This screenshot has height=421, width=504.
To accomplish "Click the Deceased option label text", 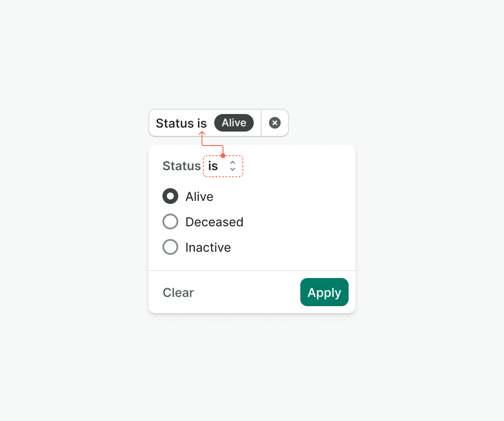I will point(214,222).
